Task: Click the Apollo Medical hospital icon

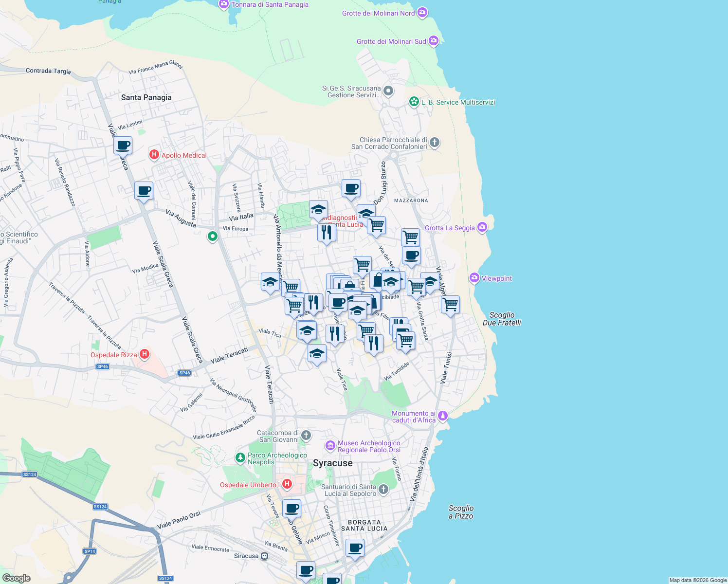Action: [155, 155]
